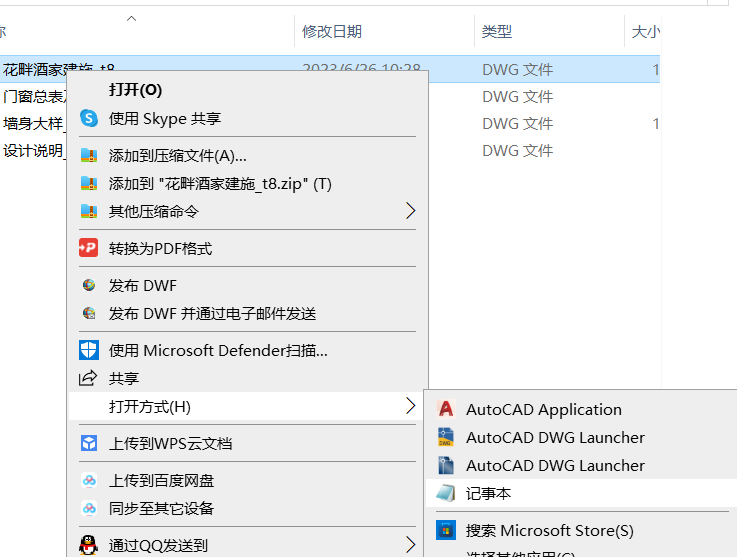Viewport: 737px width, 557px height.
Task: Expand the 打开方式(H) submenu arrow
Action: (x=410, y=406)
